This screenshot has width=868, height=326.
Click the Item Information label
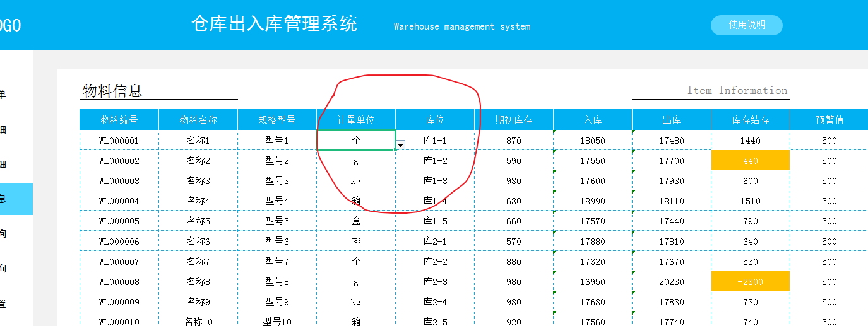pos(737,90)
